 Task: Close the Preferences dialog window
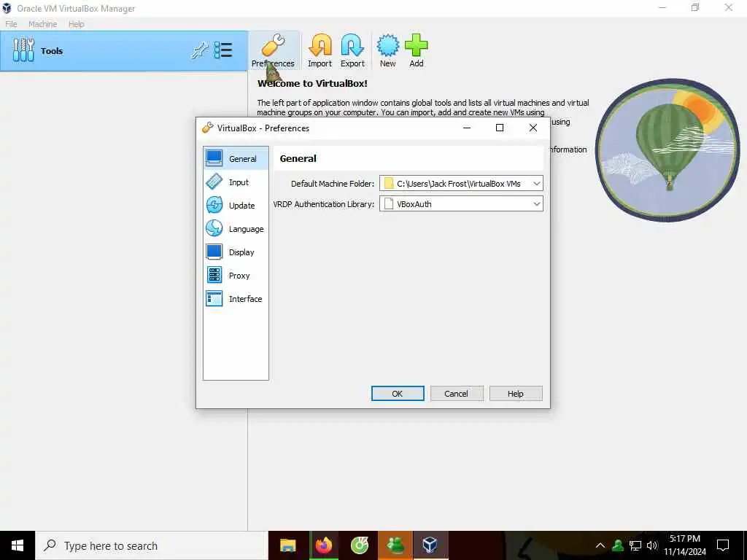click(x=533, y=128)
